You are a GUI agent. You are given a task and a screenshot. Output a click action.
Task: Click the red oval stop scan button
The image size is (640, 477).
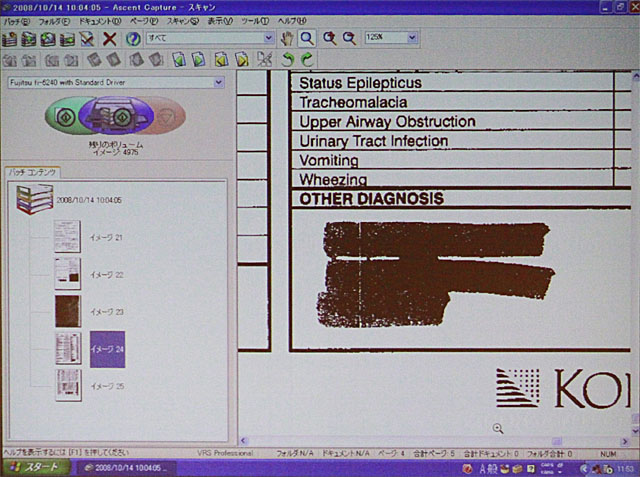(x=167, y=118)
